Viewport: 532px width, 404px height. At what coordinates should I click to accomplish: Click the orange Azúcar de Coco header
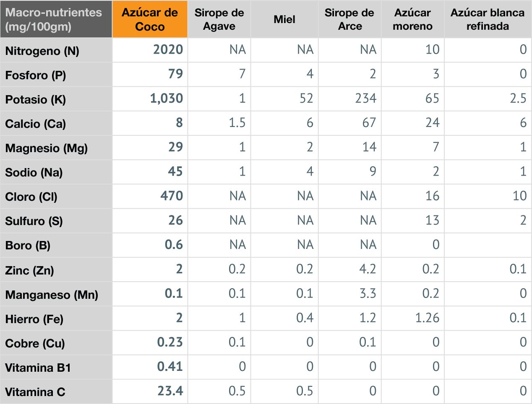coord(150,19)
